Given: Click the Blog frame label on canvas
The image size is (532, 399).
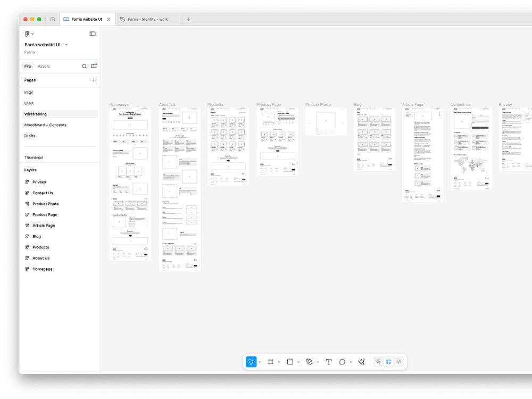Looking at the screenshot, I should pyautogui.click(x=358, y=104).
